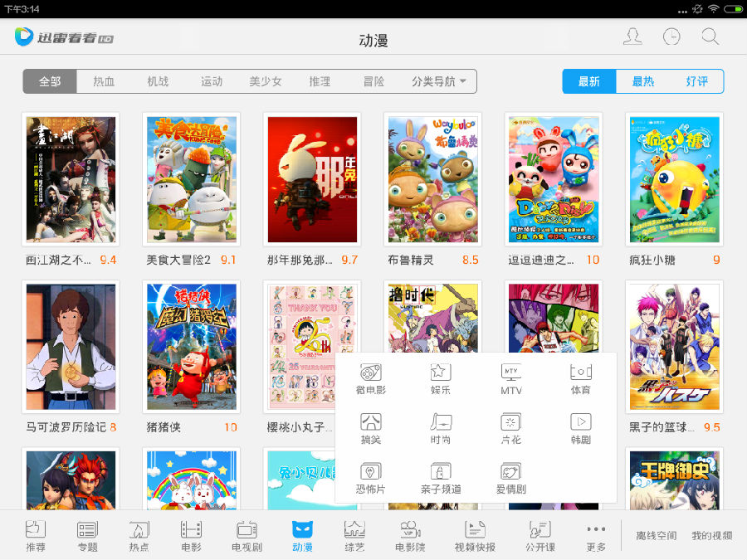Open 综艺 in bottom bar

354,536
